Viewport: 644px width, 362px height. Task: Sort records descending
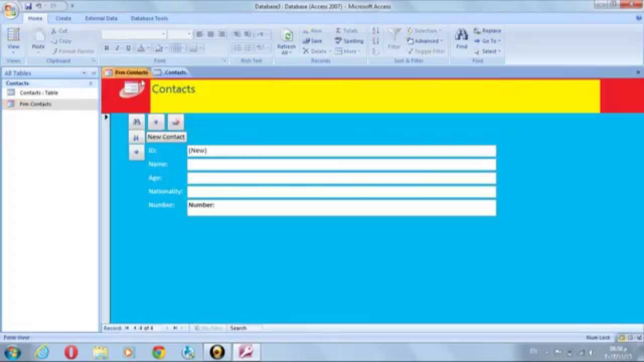(x=375, y=41)
